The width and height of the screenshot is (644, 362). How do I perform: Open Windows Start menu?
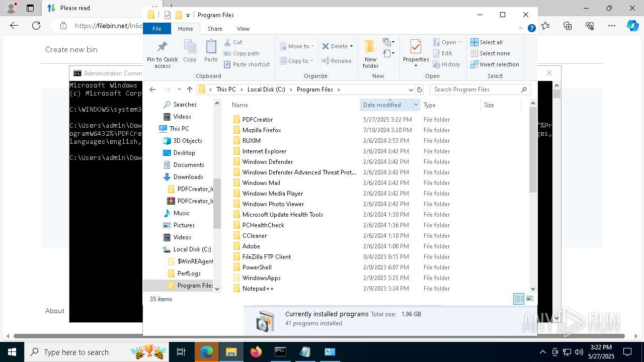click(12, 352)
